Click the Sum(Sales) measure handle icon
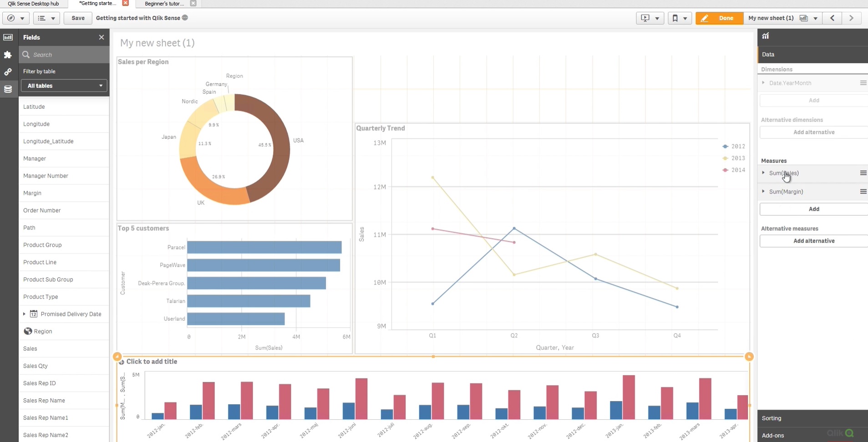 click(x=863, y=173)
